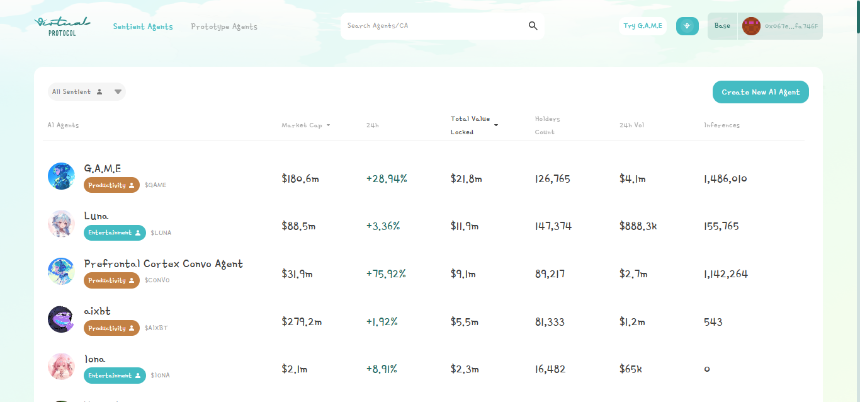Click the $180.6m market cap value
Screen dimensions: 860x402
(300, 178)
